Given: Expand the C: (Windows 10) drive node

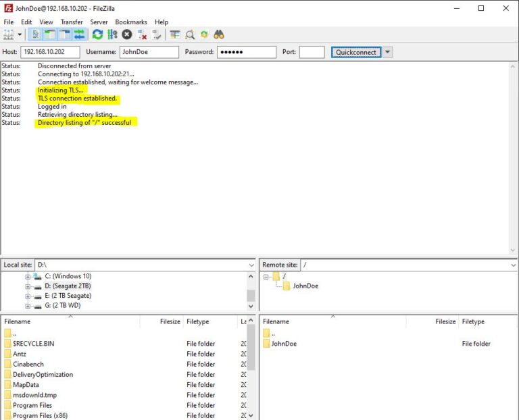Looking at the screenshot, I should (x=28, y=277).
